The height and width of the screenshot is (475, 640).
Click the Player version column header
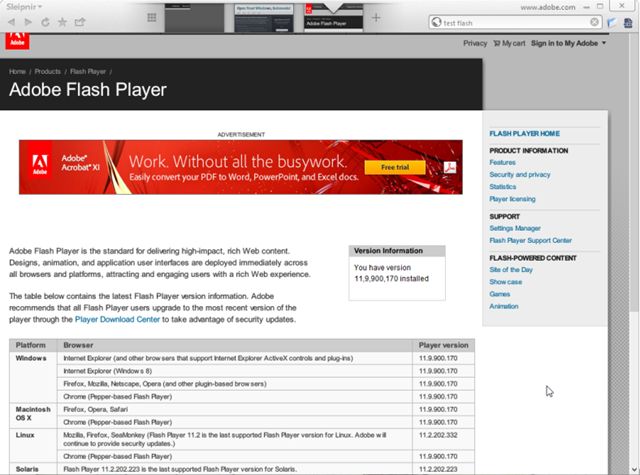(443, 345)
